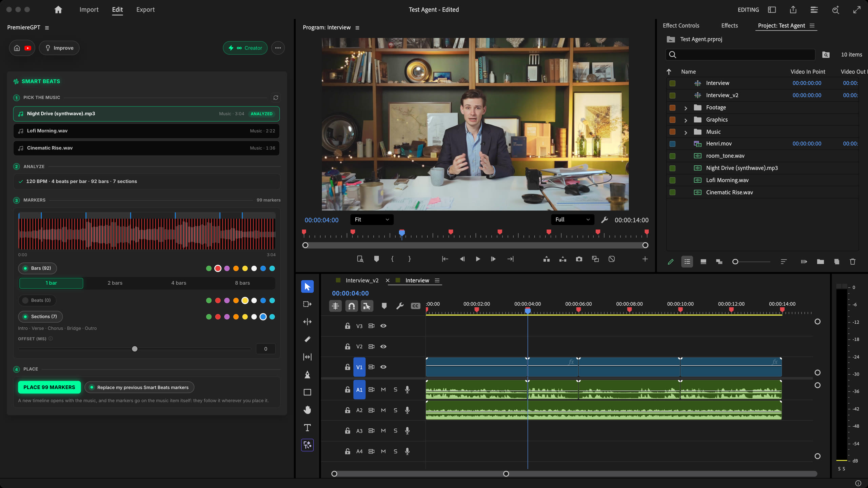This screenshot has width=868, height=488.
Task: Open Effect Controls tab
Action: (681, 26)
